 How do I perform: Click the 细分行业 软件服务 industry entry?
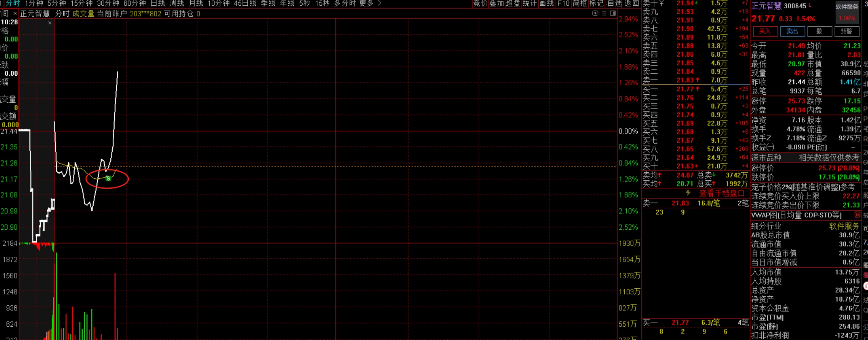805,226
